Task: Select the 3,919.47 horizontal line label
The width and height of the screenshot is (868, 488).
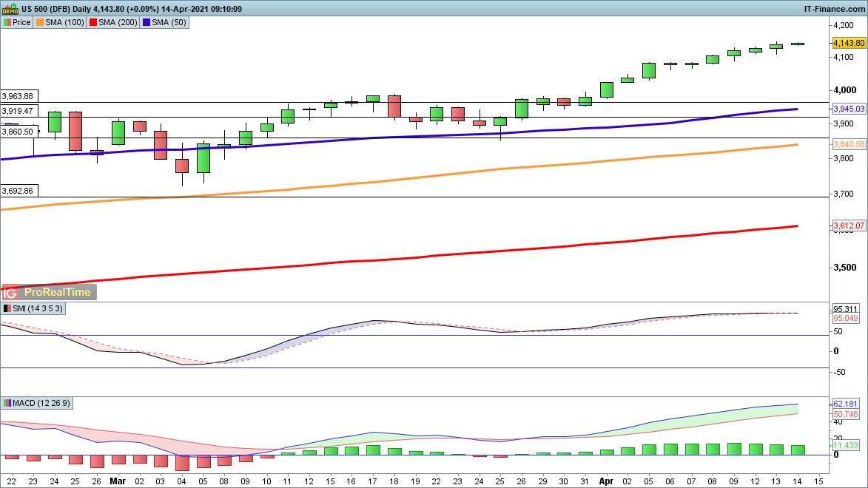Action: pyautogui.click(x=18, y=111)
